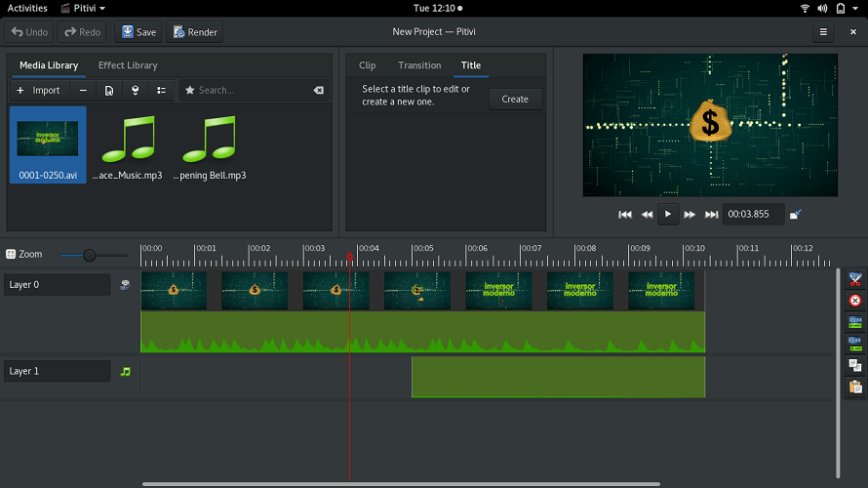Insert selected clips at end of timeline
Image resolution: width=868 pixels, height=488 pixels.
click(x=135, y=91)
